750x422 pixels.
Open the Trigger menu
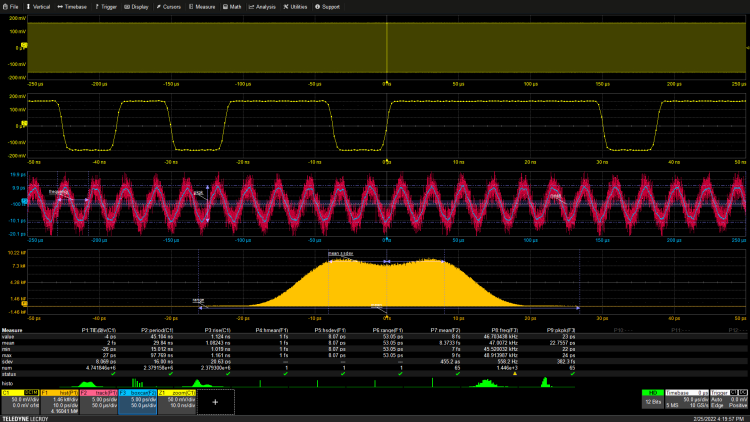click(106, 7)
